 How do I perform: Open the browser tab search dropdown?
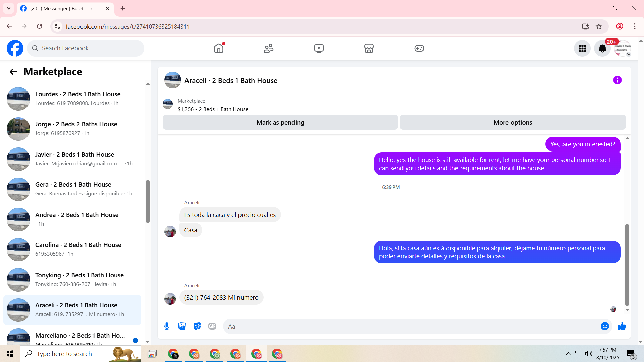pos(9,8)
